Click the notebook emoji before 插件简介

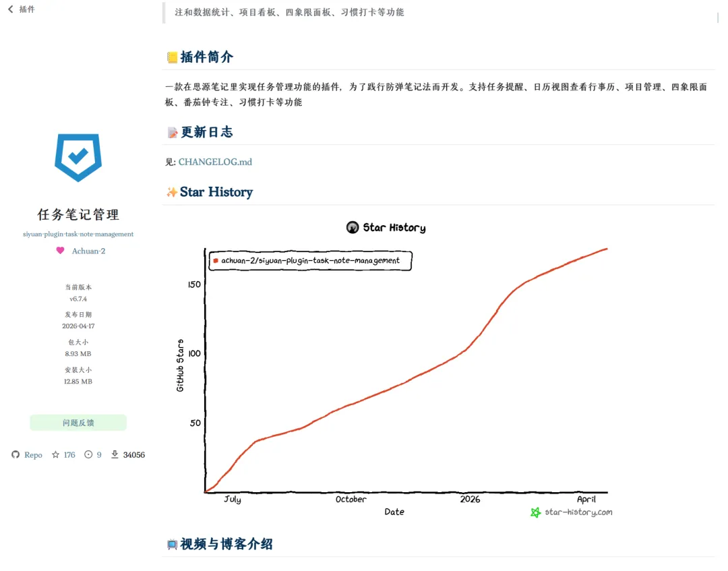[173, 57]
